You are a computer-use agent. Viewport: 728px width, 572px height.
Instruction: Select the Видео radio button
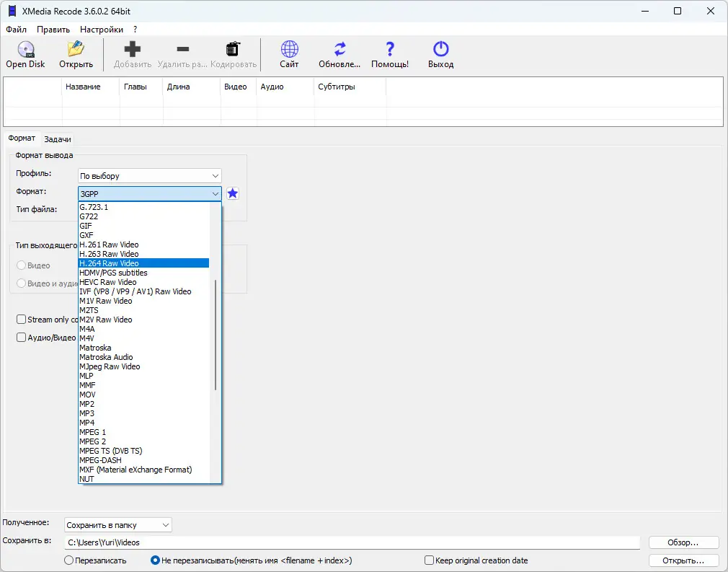click(x=21, y=265)
